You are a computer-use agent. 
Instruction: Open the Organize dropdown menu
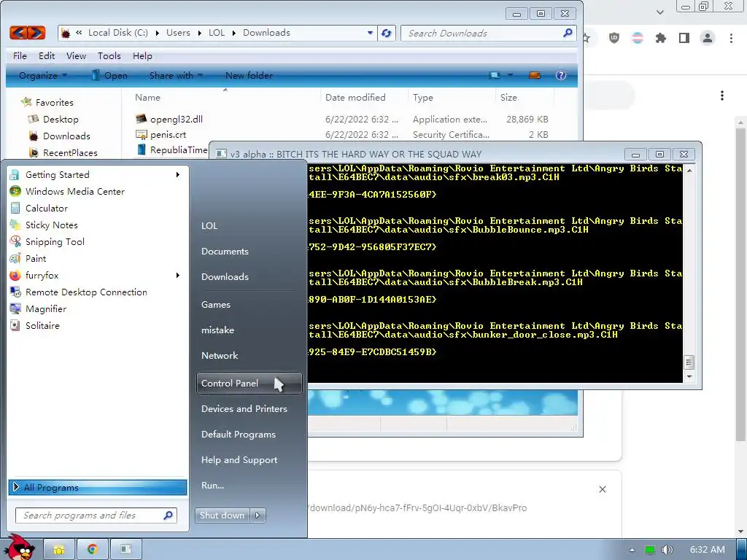pos(42,75)
